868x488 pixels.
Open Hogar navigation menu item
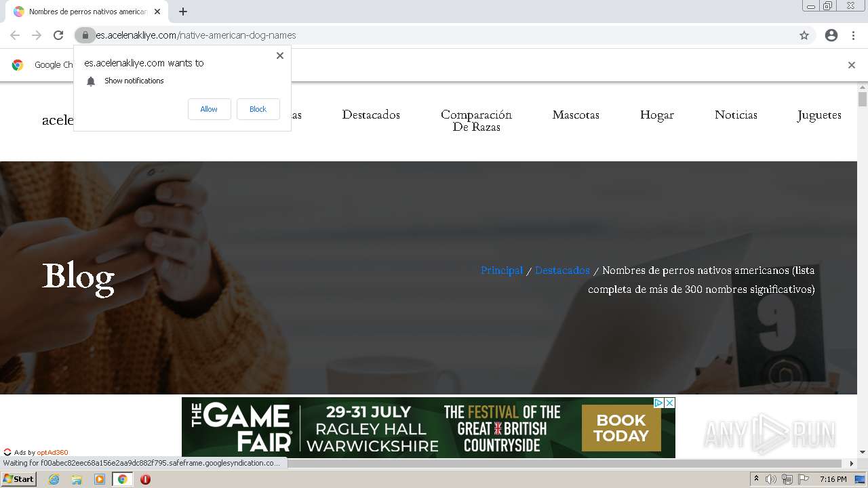tap(657, 115)
